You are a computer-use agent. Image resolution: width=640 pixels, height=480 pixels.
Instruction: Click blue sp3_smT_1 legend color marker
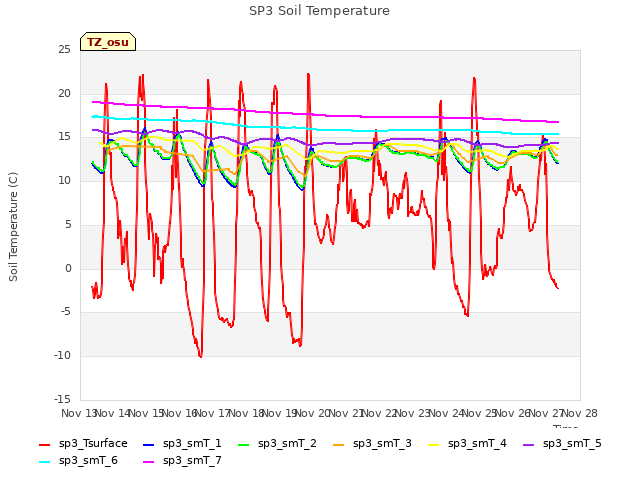point(149,444)
